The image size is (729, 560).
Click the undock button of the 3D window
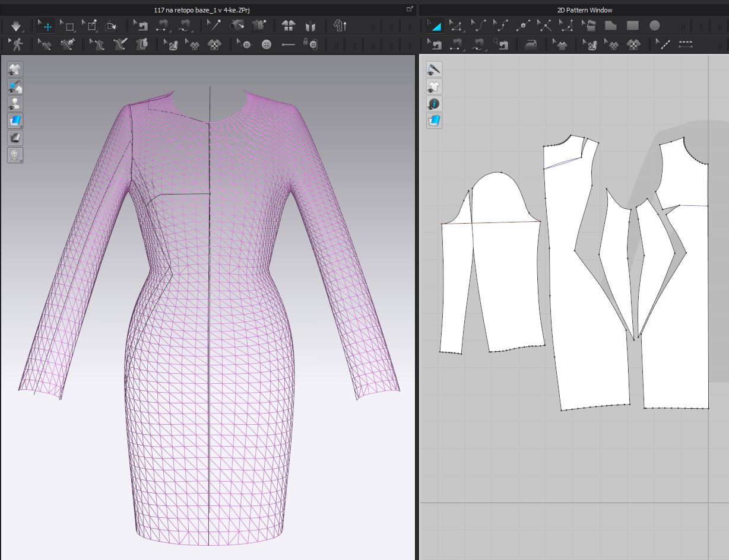click(409, 9)
